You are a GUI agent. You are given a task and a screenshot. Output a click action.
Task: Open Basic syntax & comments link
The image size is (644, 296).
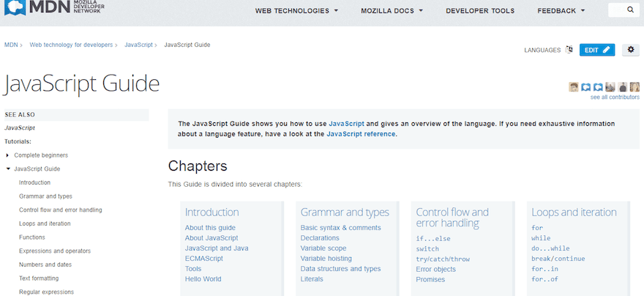click(340, 228)
